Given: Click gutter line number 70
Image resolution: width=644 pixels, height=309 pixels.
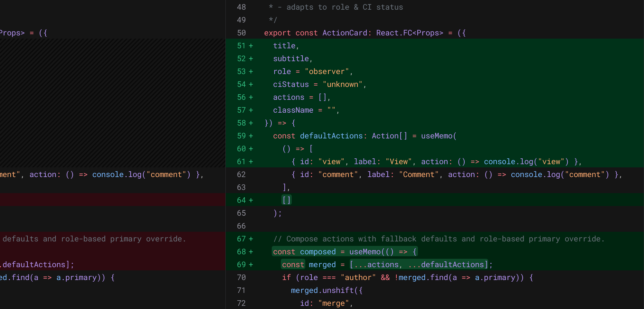Looking at the screenshot, I should (241, 277).
